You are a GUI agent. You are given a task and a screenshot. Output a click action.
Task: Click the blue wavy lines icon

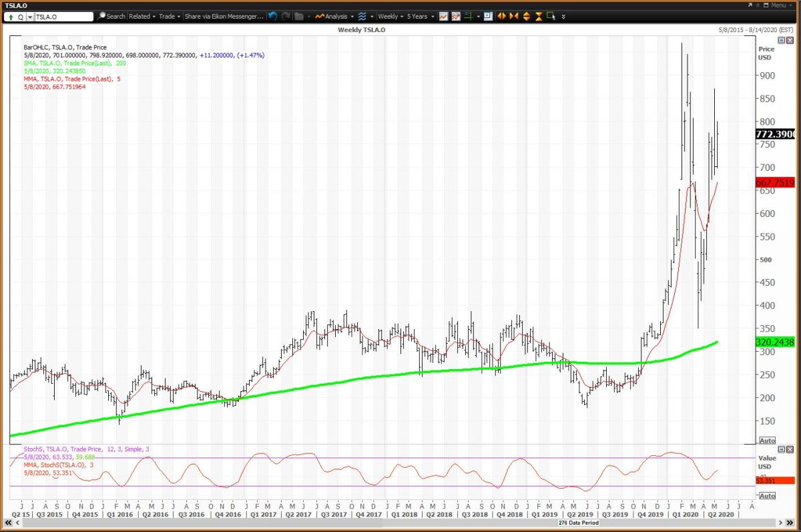coord(362,16)
